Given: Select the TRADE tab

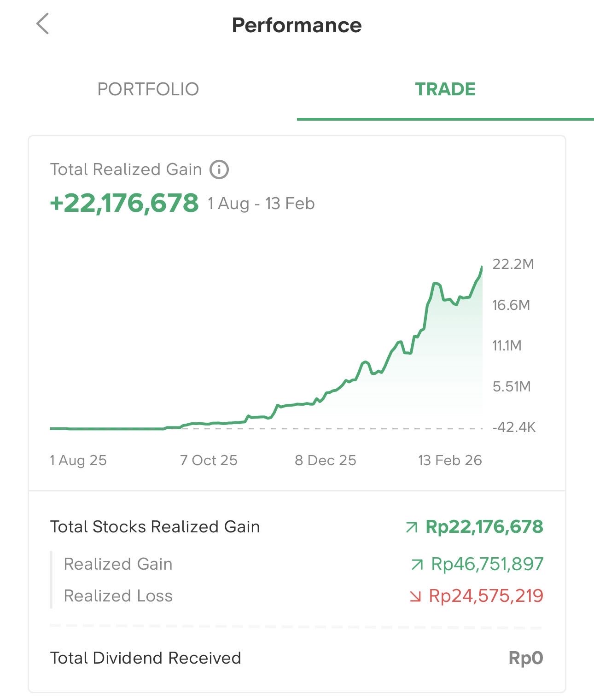Looking at the screenshot, I should [x=445, y=89].
